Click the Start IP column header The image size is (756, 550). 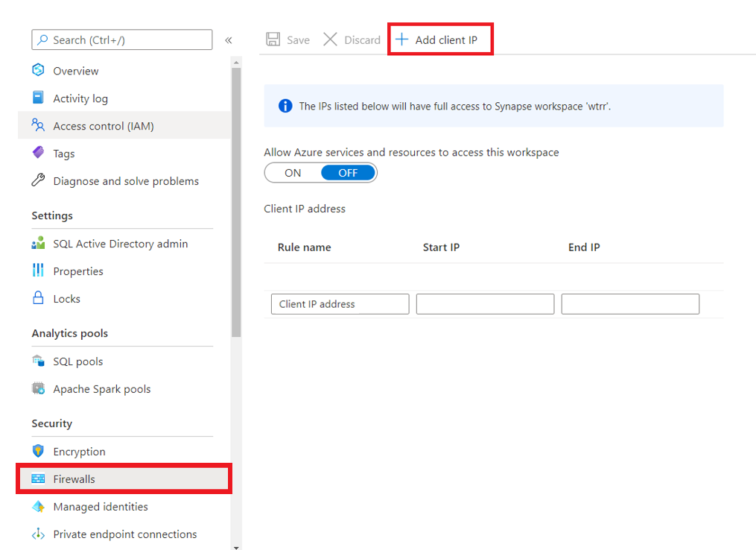(441, 247)
